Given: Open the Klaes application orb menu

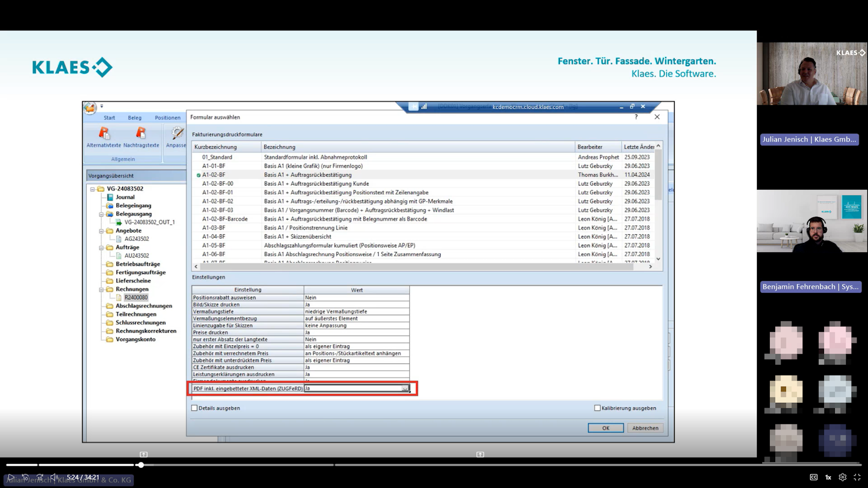Looking at the screenshot, I should coord(90,108).
